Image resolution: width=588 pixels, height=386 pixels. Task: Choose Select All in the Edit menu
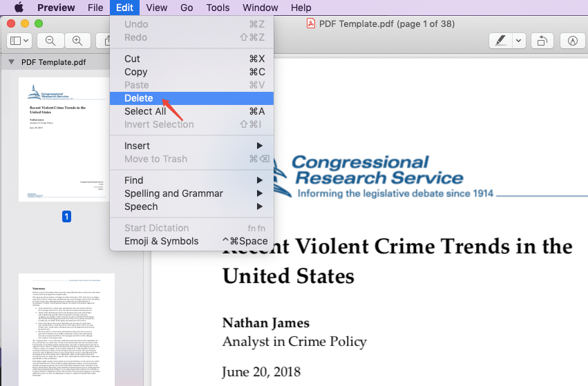pos(145,111)
